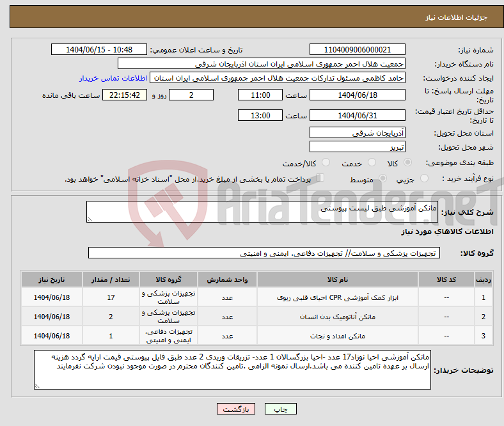Click the تاریخ نیاز column header
The width and height of the screenshot is (504, 426).
(51, 280)
